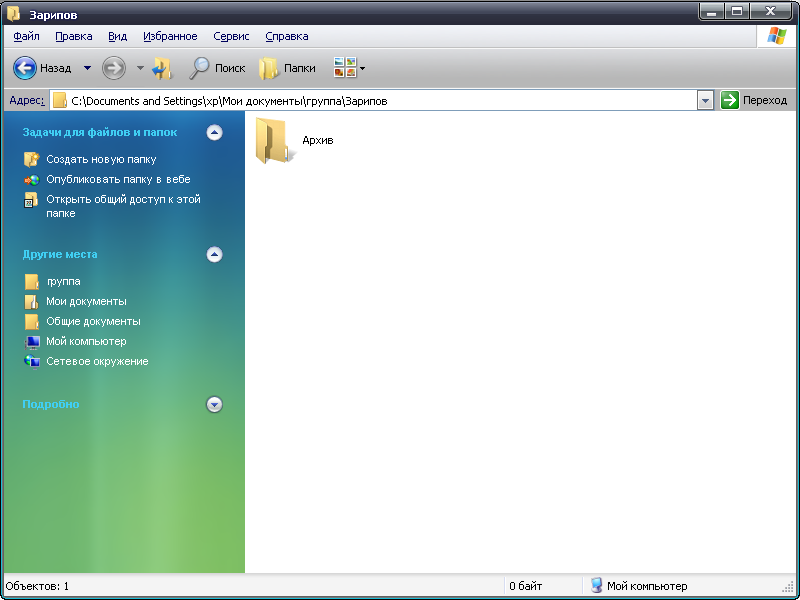Select the Архив folder name label
800x600 pixels.
coord(318,140)
